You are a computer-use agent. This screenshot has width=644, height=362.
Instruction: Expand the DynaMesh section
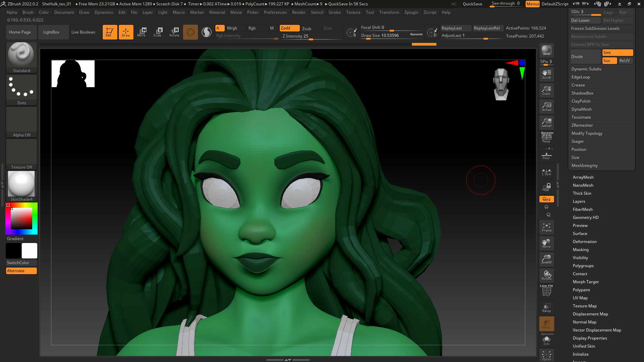tap(581, 109)
